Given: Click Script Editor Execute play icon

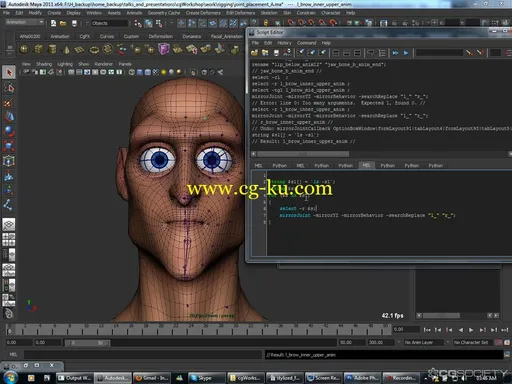Looking at the screenshot, I should pos(406,53).
